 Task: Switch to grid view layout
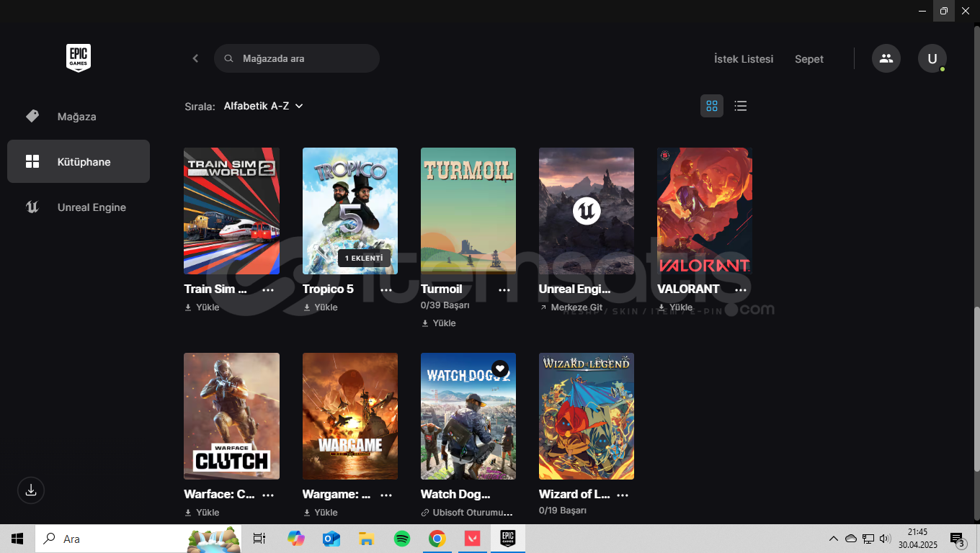point(712,106)
